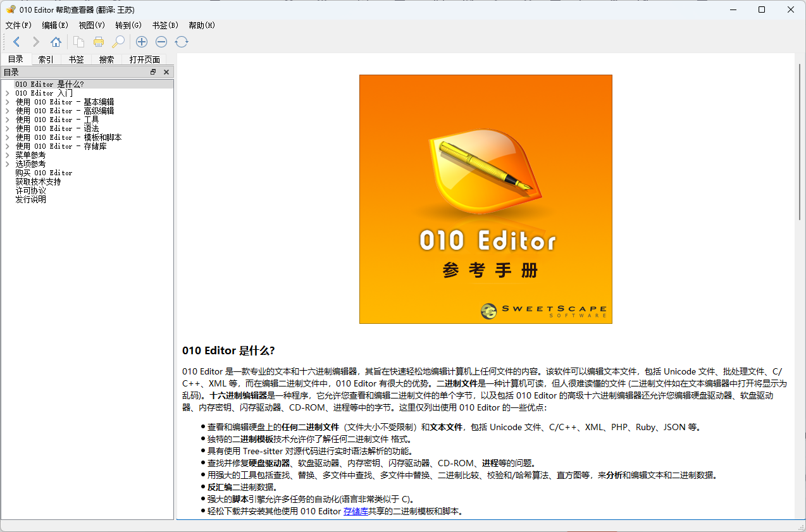Select 010 Editor 是什么? in contents tree
The image size is (806, 532).
pos(50,84)
